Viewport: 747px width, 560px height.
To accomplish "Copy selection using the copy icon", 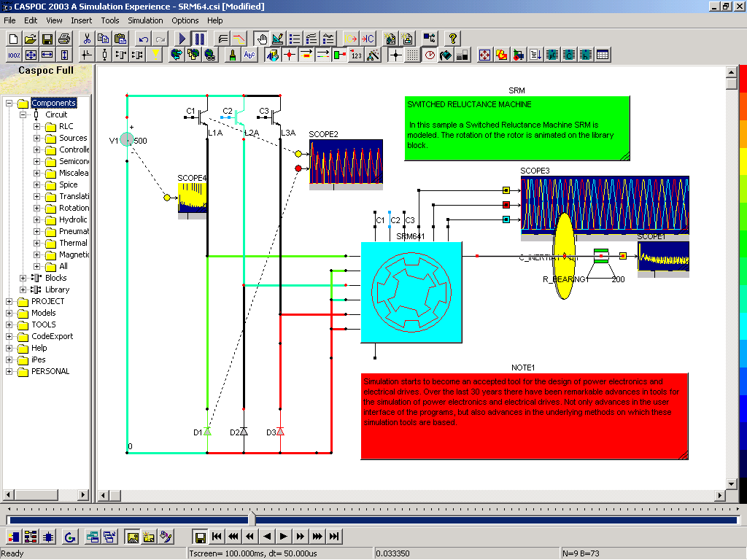I will click(x=104, y=39).
